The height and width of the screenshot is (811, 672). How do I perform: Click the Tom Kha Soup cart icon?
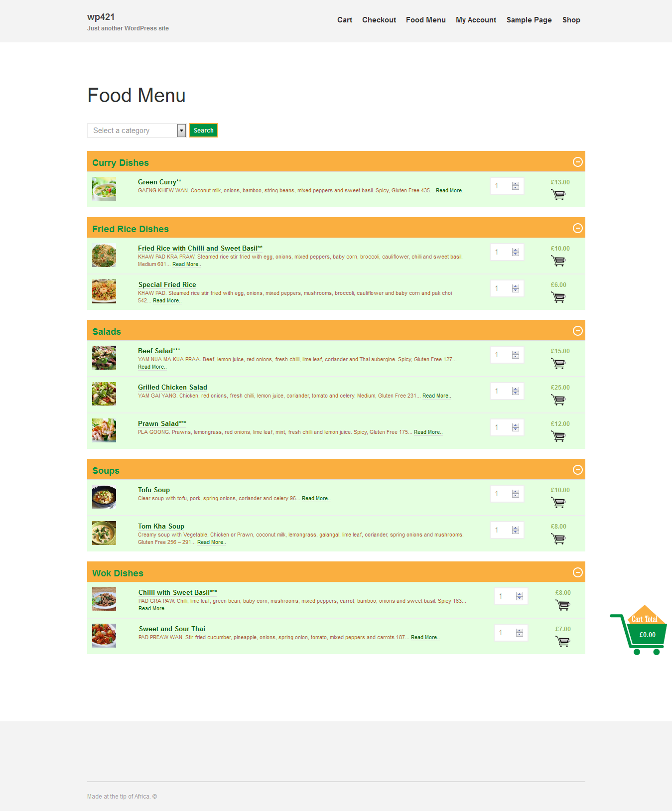[x=558, y=539]
